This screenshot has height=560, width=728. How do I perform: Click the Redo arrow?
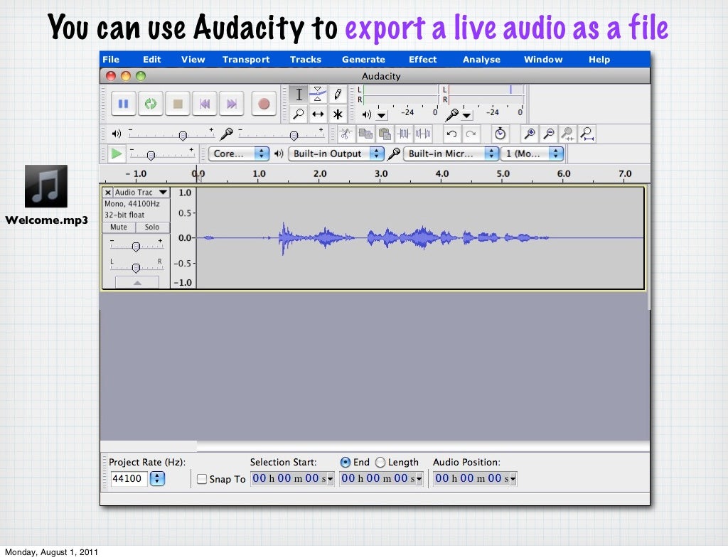point(471,134)
